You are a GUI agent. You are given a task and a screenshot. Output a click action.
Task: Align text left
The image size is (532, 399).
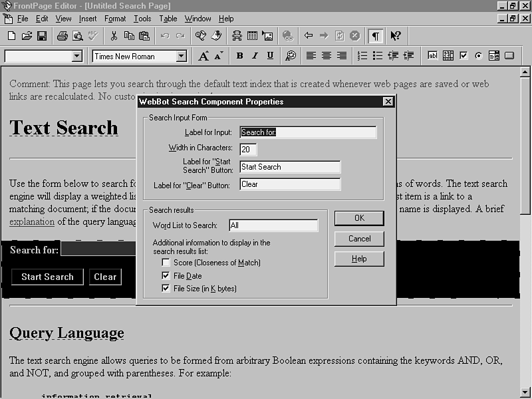click(x=311, y=56)
